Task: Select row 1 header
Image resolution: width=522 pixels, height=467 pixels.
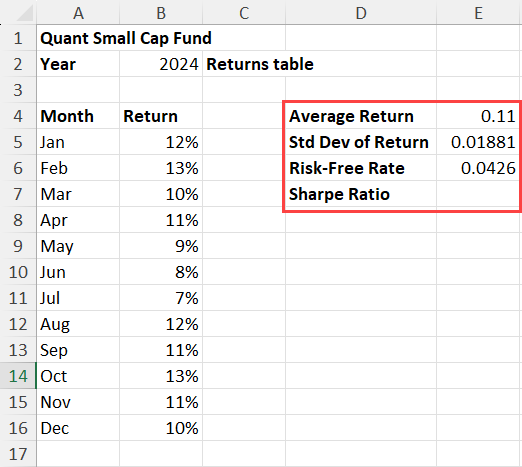Action: (18, 38)
